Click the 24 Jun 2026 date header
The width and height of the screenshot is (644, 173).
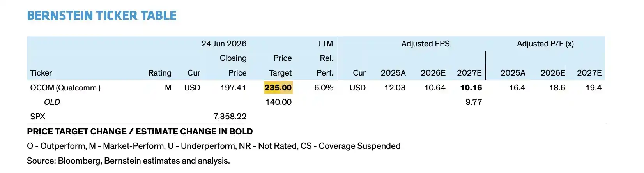[x=224, y=44]
